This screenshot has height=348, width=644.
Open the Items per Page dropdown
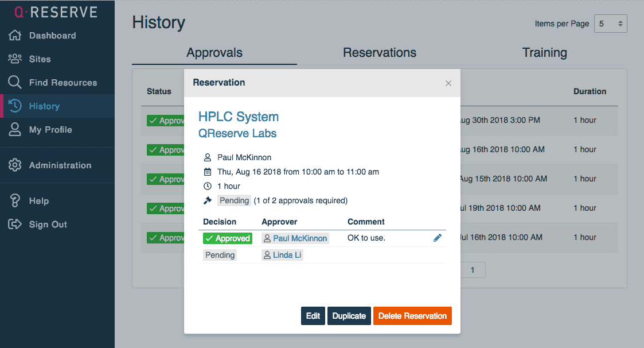tap(610, 24)
